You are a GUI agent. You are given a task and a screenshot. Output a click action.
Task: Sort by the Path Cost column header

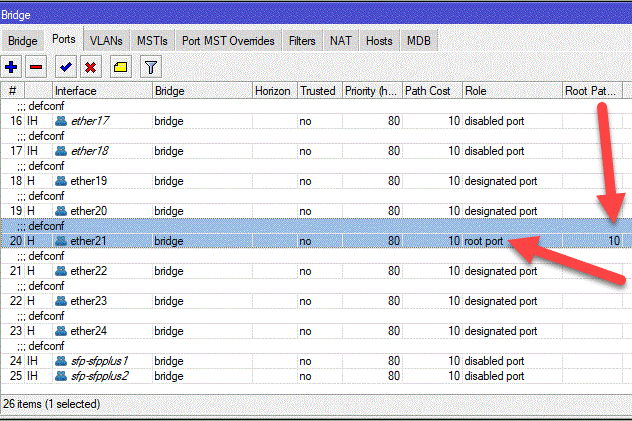pyautogui.click(x=432, y=91)
